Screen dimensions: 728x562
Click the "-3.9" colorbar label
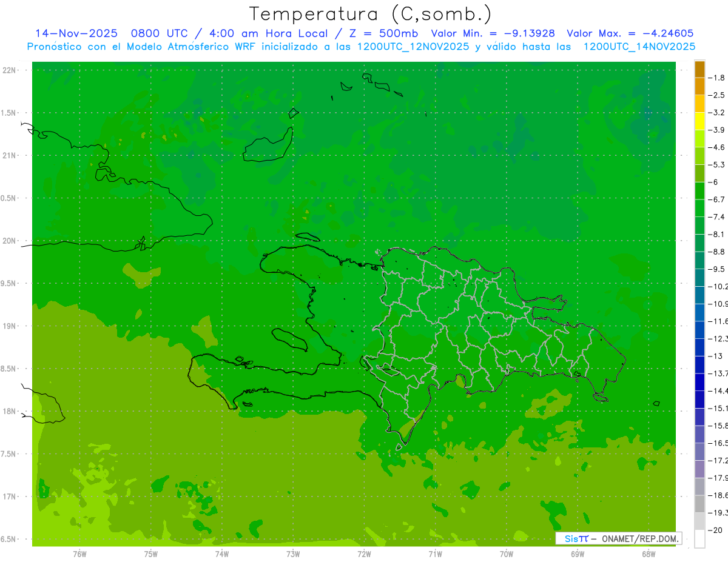[716, 130]
